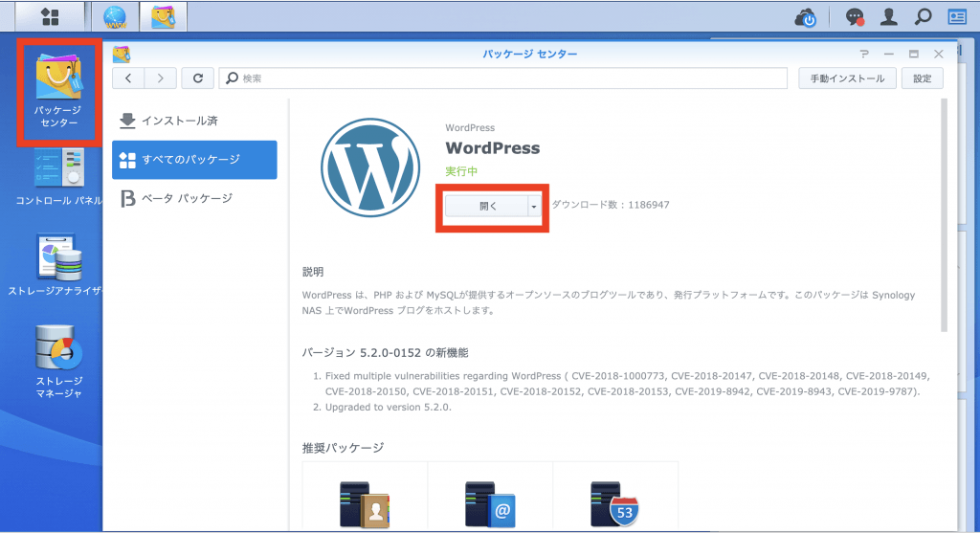Open the Package Center desktop icon
Screen dimensions: 980x533
pyautogui.click(x=57, y=94)
